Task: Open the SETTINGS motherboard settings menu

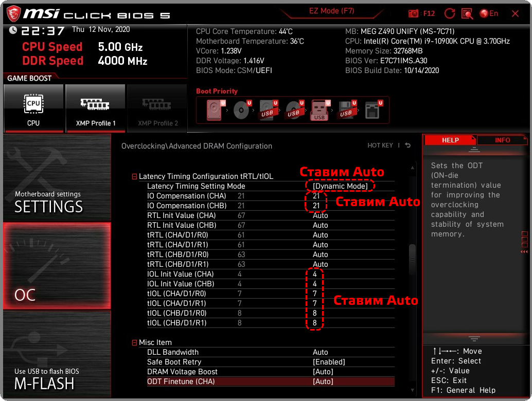Action: point(57,178)
